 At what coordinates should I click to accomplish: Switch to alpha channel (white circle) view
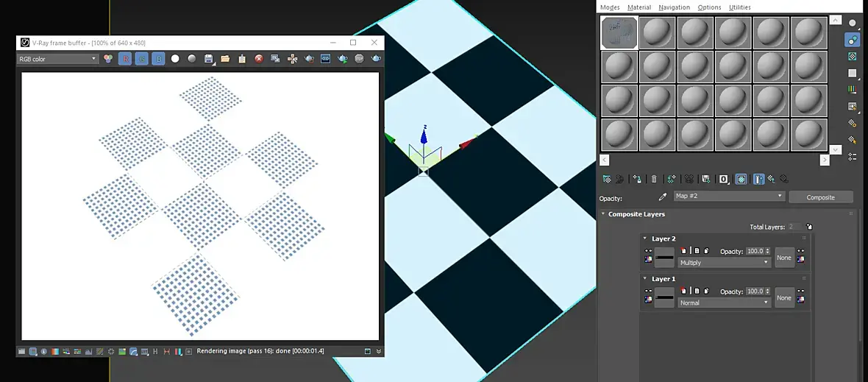pyautogui.click(x=175, y=58)
